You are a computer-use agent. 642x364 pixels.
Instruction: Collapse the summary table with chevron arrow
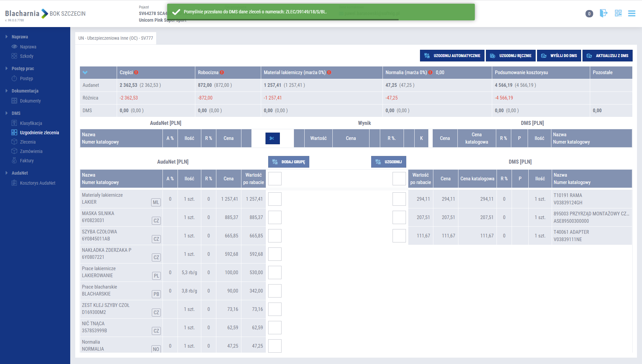point(85,72)
